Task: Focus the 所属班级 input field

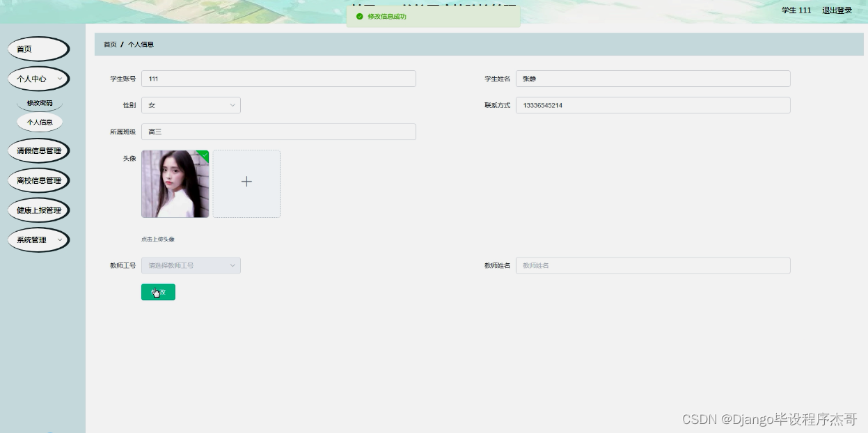Action: coord(278,132)
